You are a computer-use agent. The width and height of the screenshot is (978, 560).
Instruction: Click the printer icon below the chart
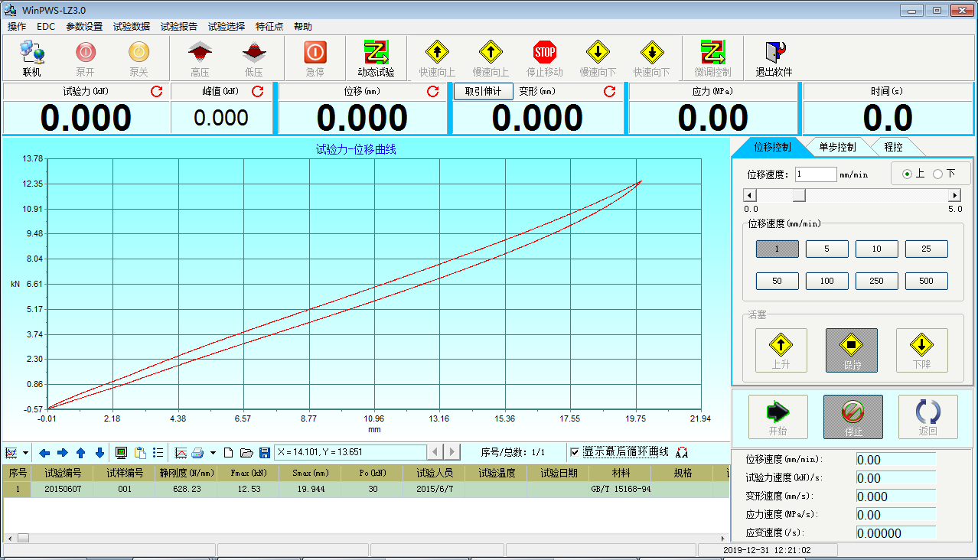[197, 452]
